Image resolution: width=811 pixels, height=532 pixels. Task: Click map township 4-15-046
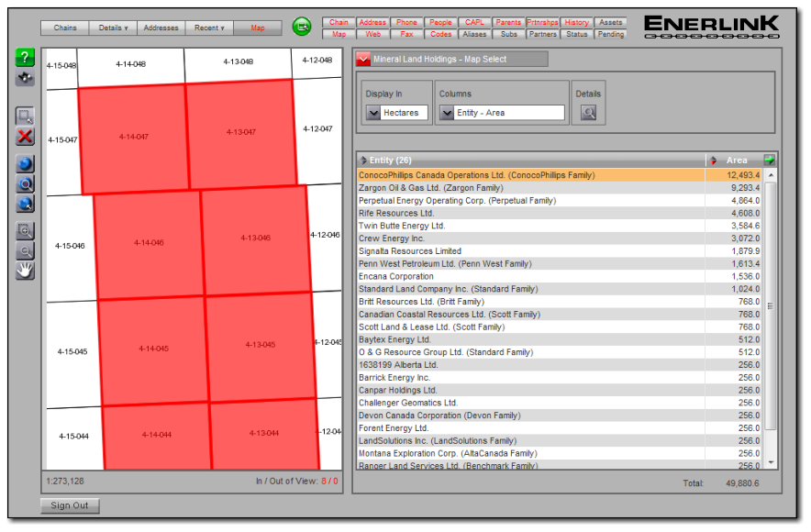click(x=70, y=246)
